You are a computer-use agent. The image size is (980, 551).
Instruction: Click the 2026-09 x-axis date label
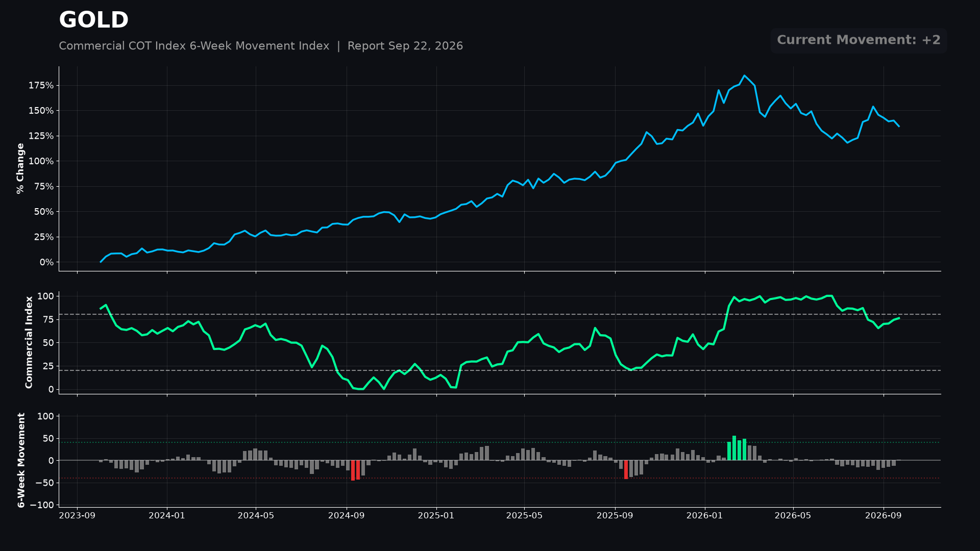(x=884, y=516)
